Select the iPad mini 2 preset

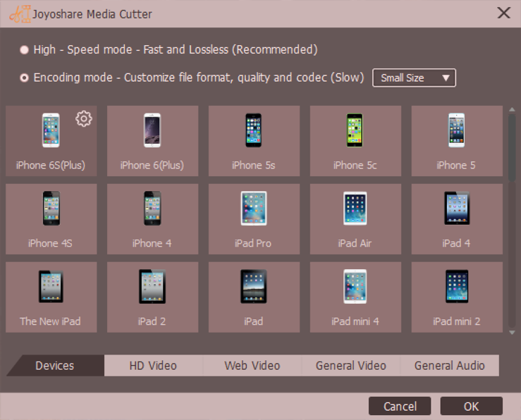pos(457,297)
